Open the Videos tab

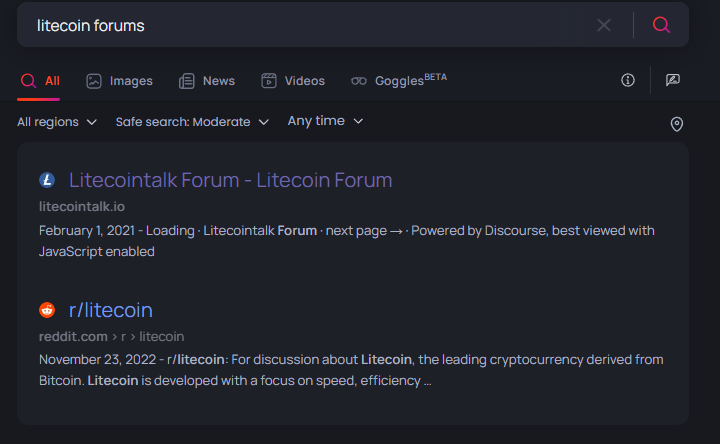pos(293,81)
